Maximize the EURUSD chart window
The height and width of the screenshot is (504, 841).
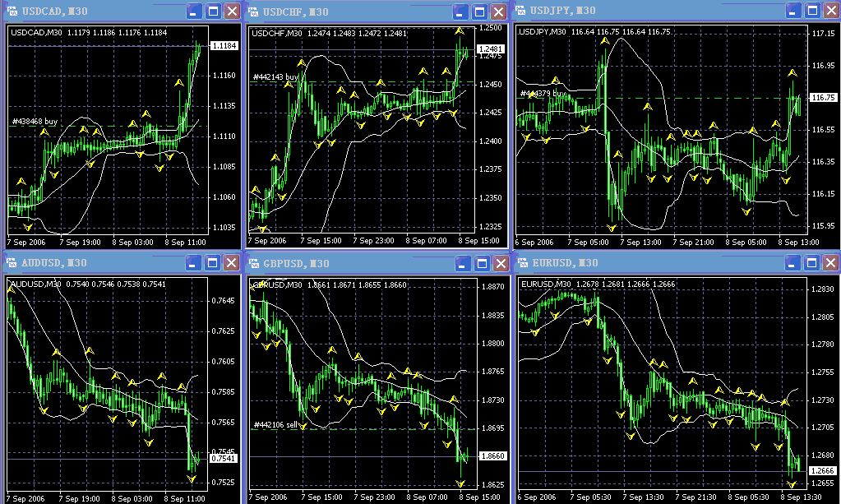[811, 262]
